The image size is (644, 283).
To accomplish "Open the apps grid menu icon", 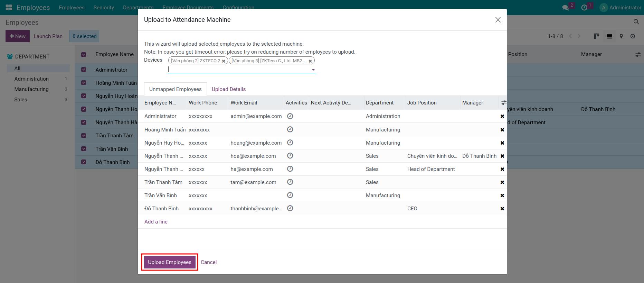I will pos(9,7).
